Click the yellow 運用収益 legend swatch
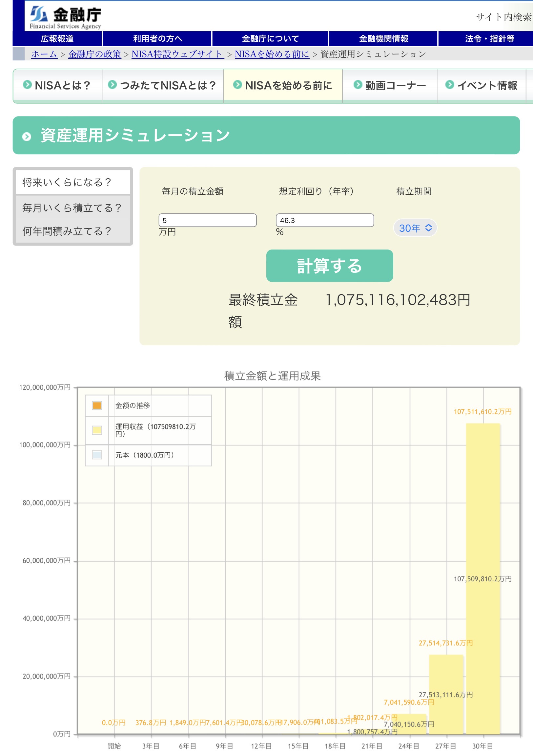The image size is (533, 756). point(97,430)
